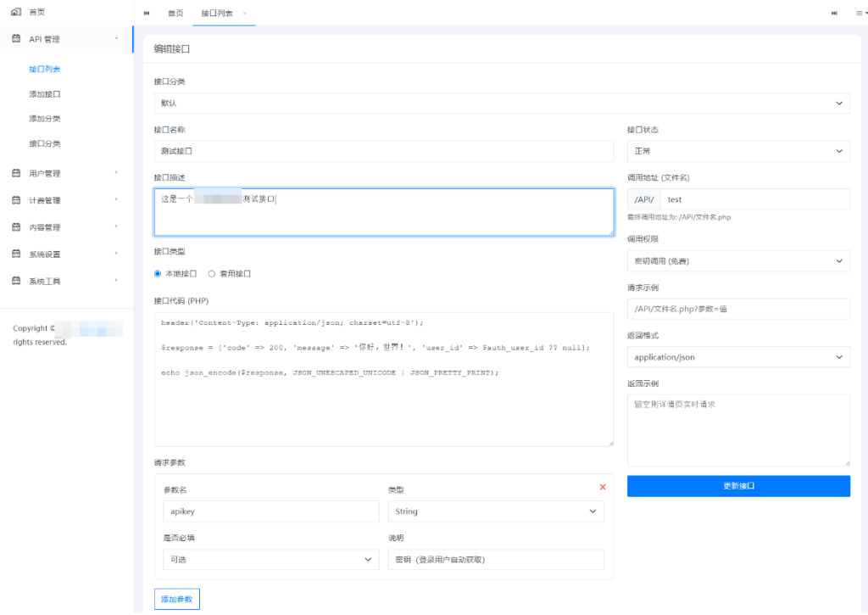This screenshot has height=615, width=868.
Task: Select the 套用接口 radio button
Action: [x=212, y=274]
